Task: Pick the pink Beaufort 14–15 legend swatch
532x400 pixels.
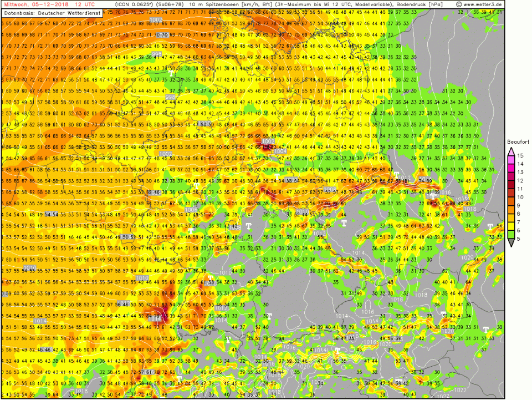Action: point(511,160)
